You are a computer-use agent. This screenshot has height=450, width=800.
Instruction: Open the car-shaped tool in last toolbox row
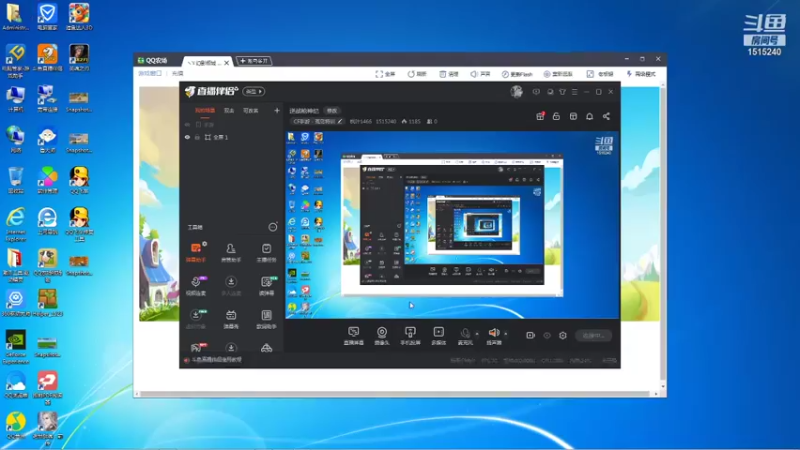[266, 348]
